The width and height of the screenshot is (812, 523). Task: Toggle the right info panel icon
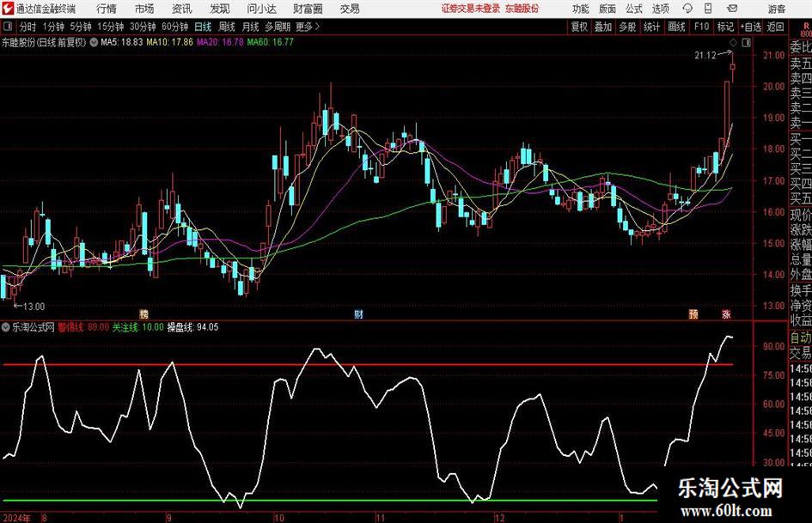[x=746, y=42]
